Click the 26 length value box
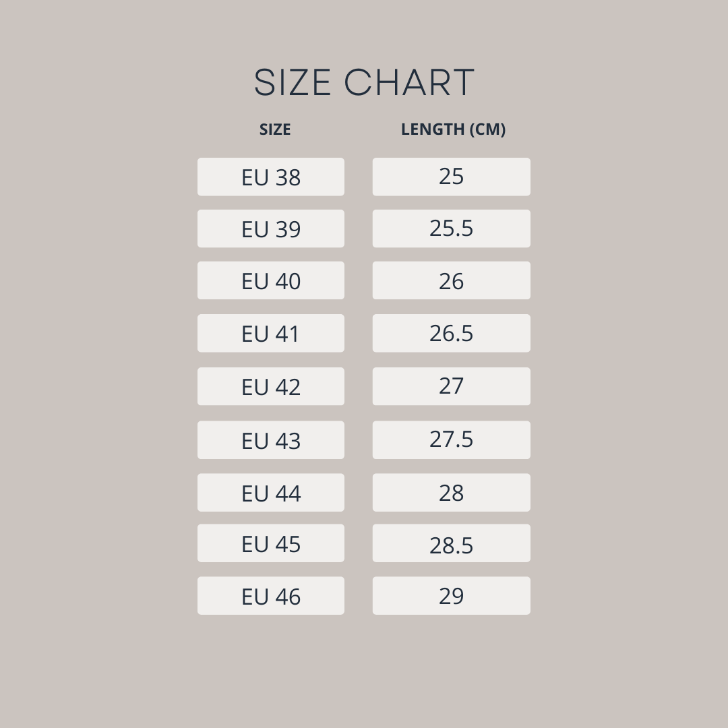 451,280
